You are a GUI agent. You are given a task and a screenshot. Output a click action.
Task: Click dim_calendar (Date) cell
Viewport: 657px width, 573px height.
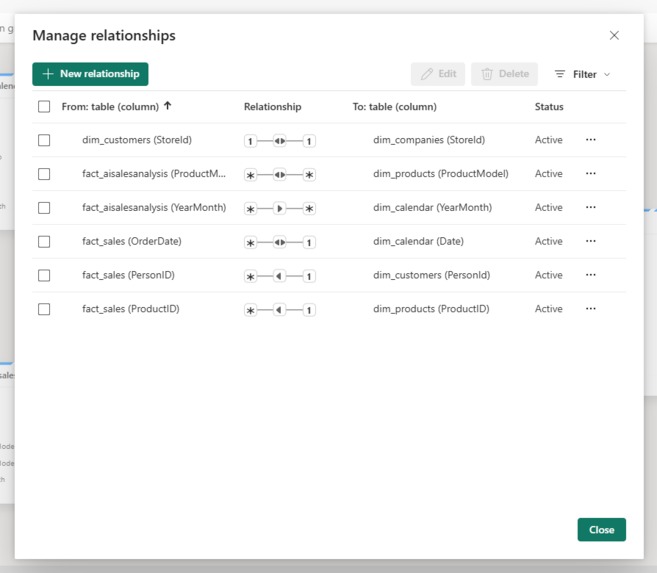click(x=418, y=242)
